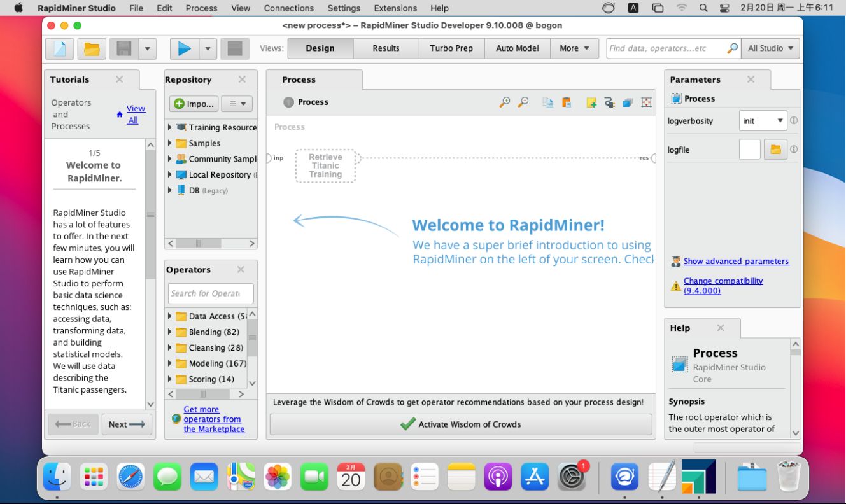The height and width of the screenshot is (504, 846).
Task: Click the blue stacked operators icon in Process toolbar
Action: point(628,102)
